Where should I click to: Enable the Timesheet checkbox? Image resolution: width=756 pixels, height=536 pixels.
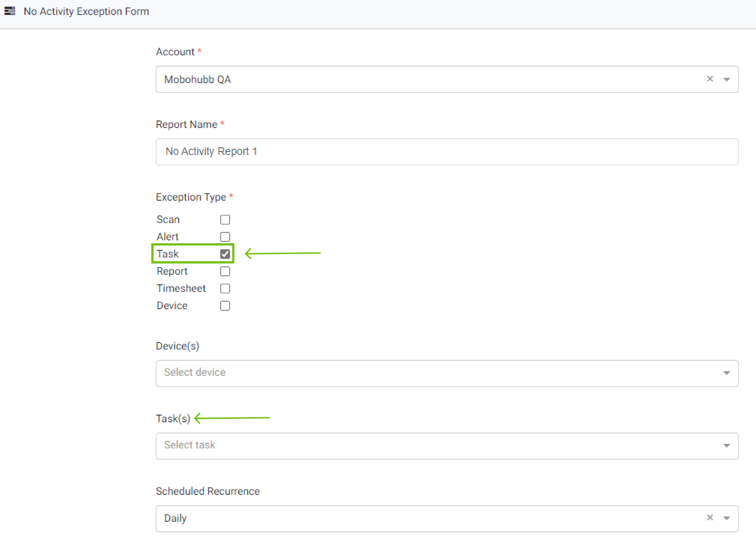[225, 289]
